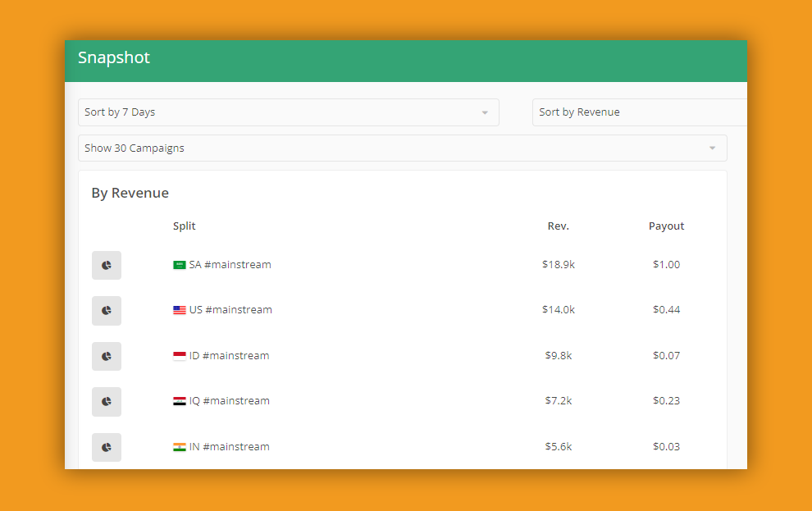Open the Sort by 7 Days dropdown

point(288,112)
